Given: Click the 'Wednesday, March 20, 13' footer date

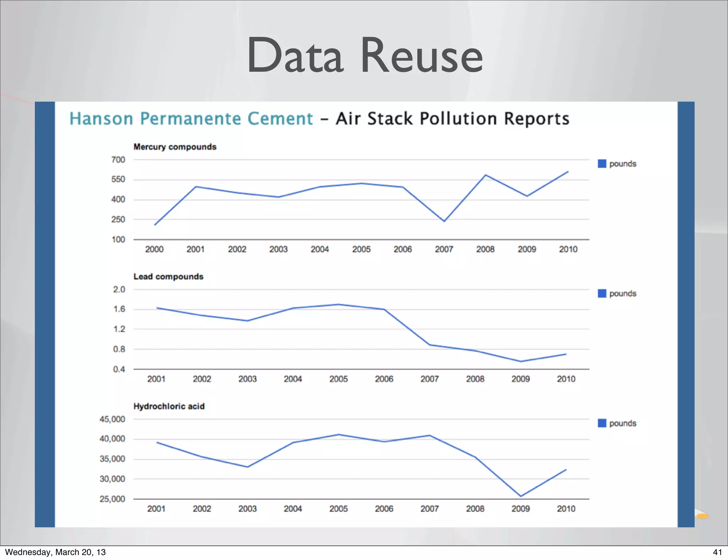Looking at the screenshot, I should (x=55, y=552).
